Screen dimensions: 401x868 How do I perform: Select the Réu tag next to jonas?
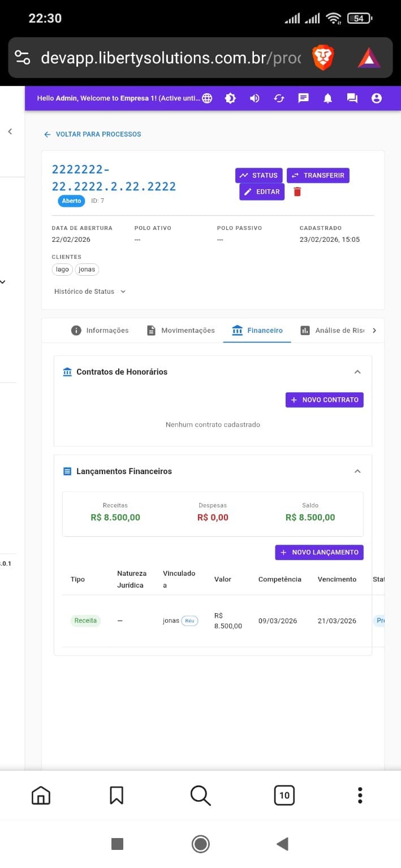189,620
